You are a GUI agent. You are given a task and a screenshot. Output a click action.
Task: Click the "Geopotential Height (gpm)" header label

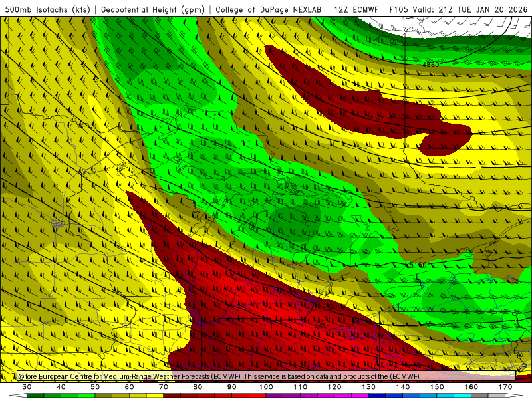153,9
